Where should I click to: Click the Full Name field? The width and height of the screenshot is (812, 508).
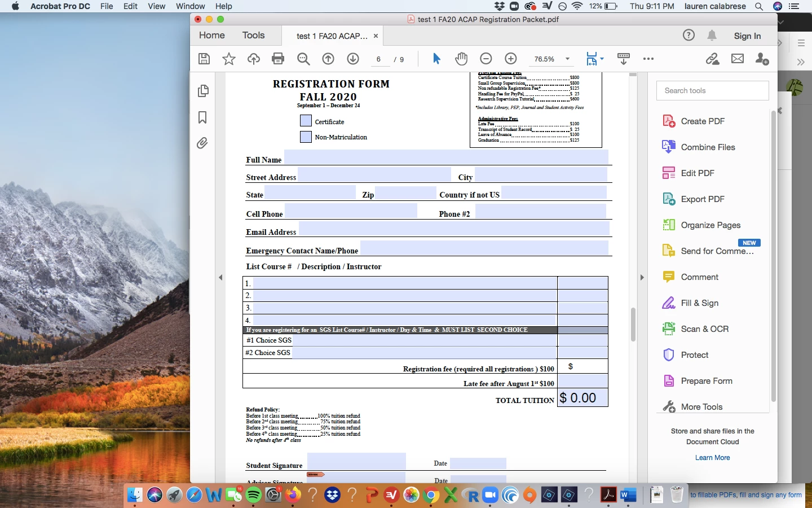446,157
